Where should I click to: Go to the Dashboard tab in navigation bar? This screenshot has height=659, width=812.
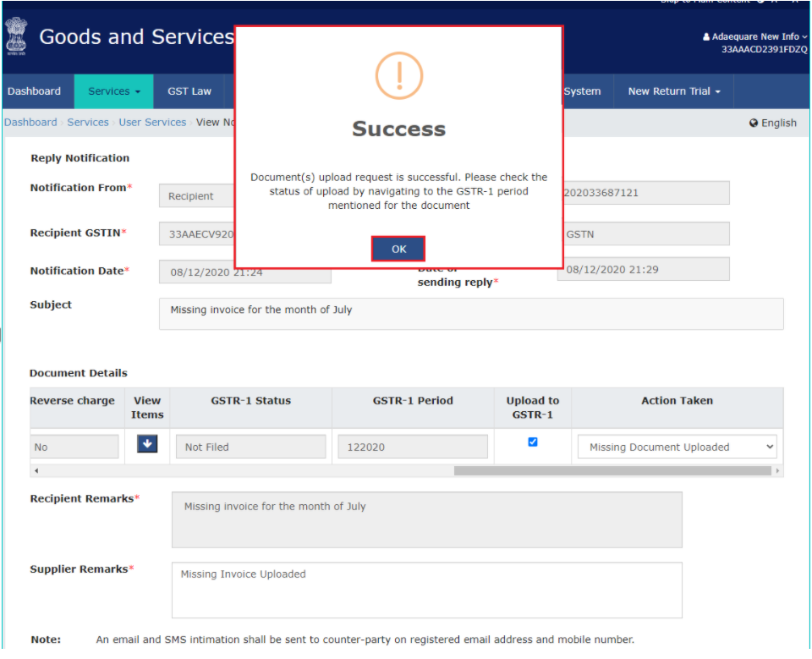pyautogui.click(x=34, y=91)
